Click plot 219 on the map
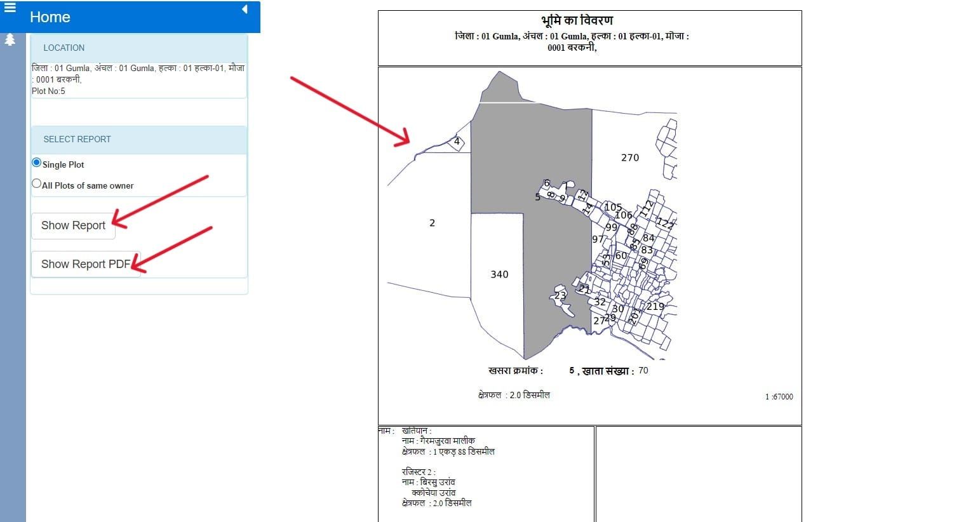Viewport: 980px width, 522px height. click(x=655, y=306)
